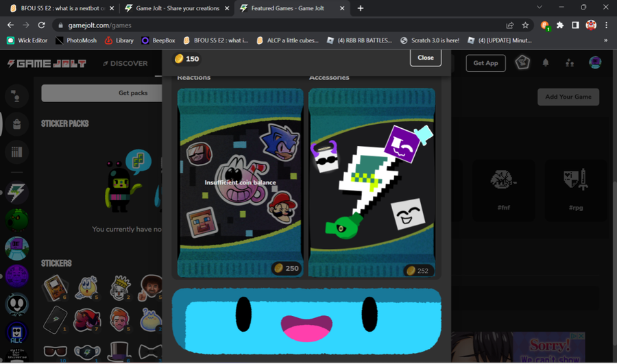Select the crowned clown face sticker
Viewport: 617px width, 364px height.
(119, 288)
